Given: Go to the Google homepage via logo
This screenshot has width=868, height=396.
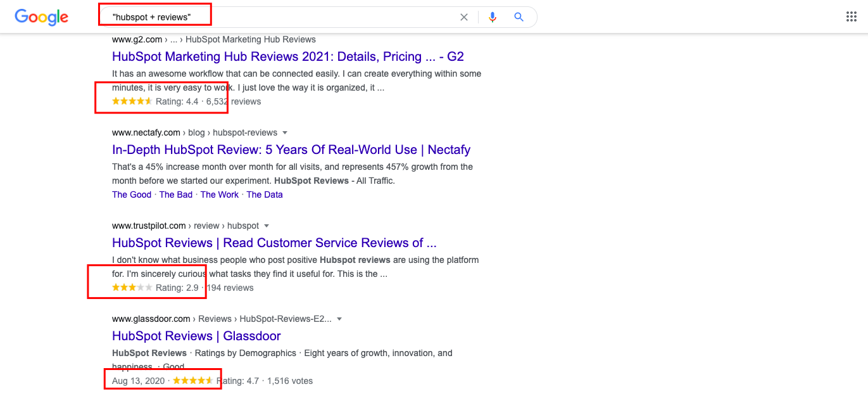Looking at the screenshot, I should tap(41, 17).
